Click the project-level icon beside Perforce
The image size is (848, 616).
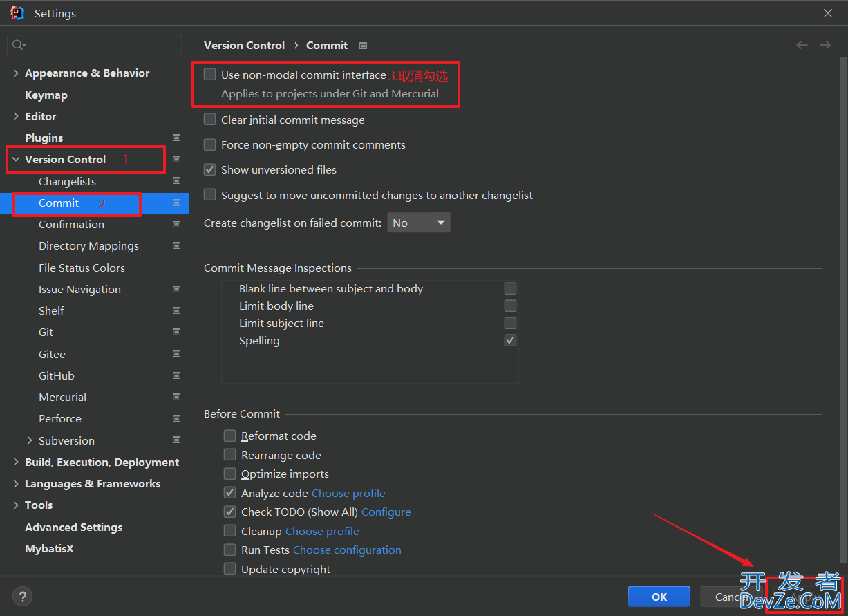pyautogui.click(x=176, y=418)
